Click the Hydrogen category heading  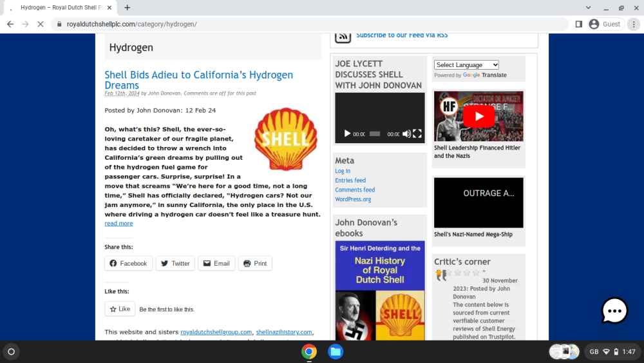pyautogui.click(x=131, y=48)
